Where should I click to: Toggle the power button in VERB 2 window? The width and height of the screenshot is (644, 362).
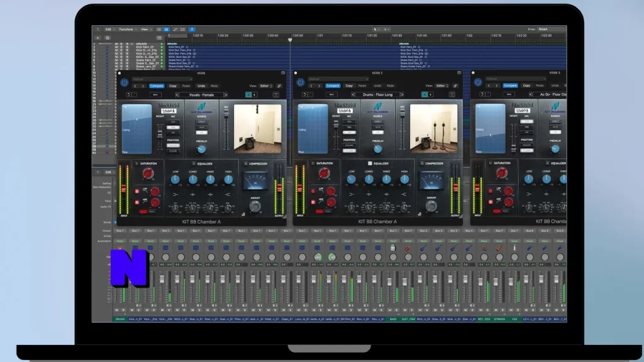click(x=300, y=82)
